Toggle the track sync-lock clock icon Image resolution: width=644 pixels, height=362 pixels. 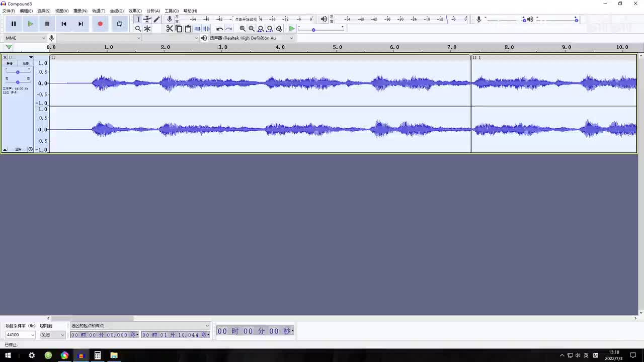pyautogui.click(x=30, y=149)
